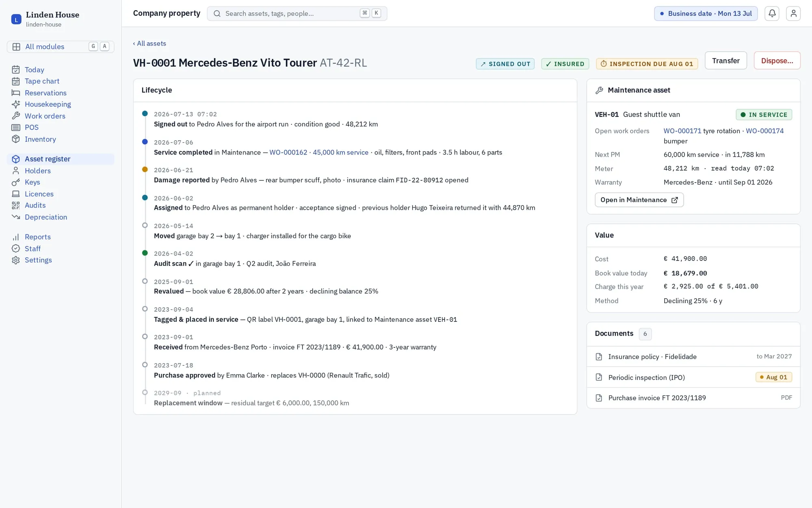The height and width of the screenshot is (508, 812).
Task: Open the 45,000 km service link
Action: click(341, 152)
